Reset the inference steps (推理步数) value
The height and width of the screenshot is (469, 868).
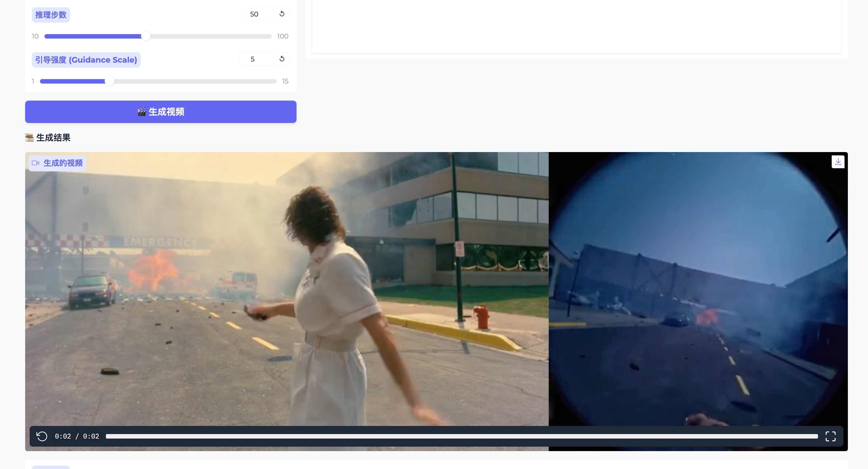(282, 14)
